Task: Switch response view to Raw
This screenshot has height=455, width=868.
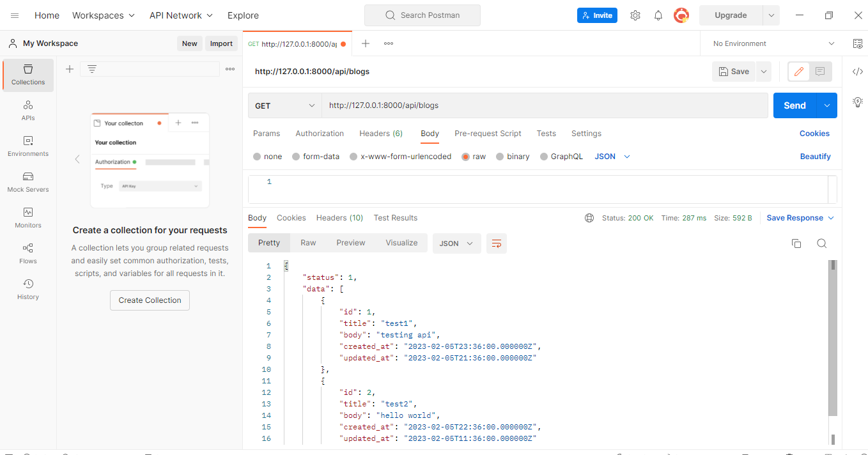Action: click(308, 243)
